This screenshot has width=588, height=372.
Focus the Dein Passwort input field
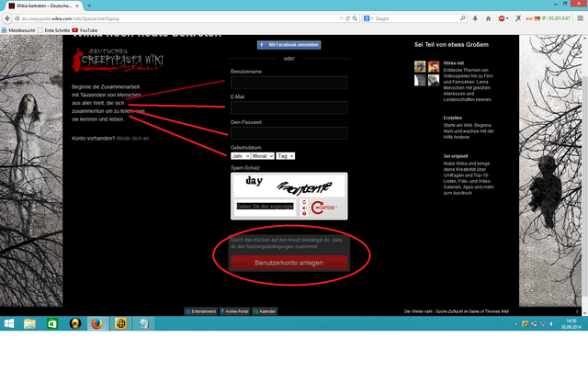[x=288, y=133]
